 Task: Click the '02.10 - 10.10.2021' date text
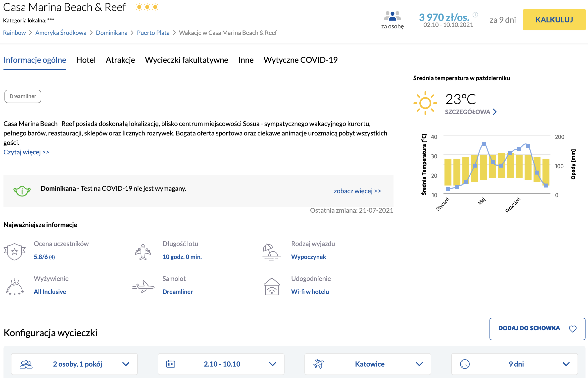(x=448, y=25)
